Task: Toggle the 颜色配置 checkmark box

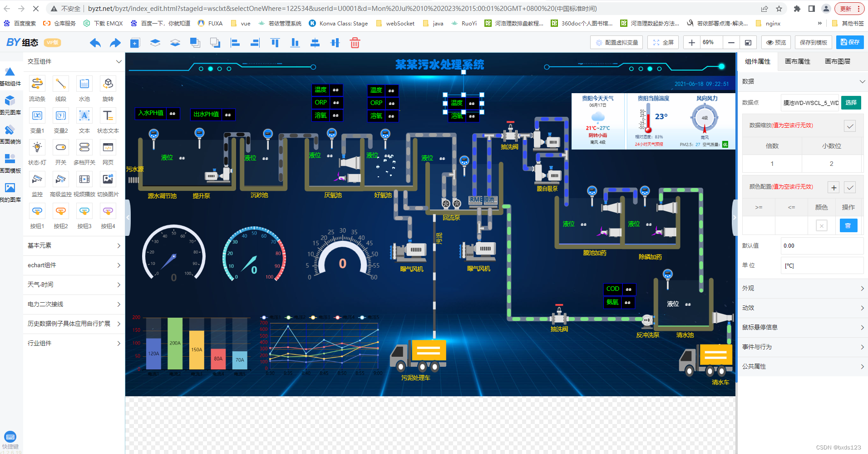Action: coord(850,187)
